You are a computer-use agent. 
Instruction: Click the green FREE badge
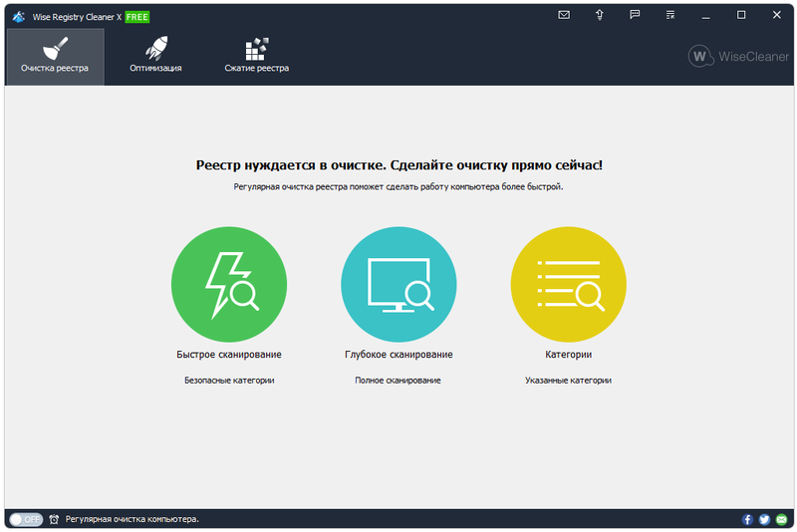coord(137,17)
